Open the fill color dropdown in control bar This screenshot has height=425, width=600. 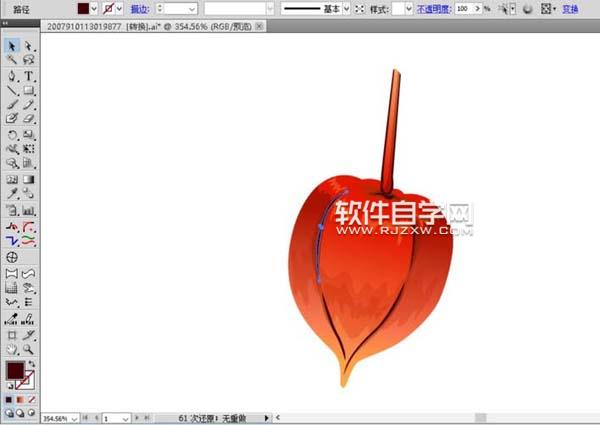point(94,8)
